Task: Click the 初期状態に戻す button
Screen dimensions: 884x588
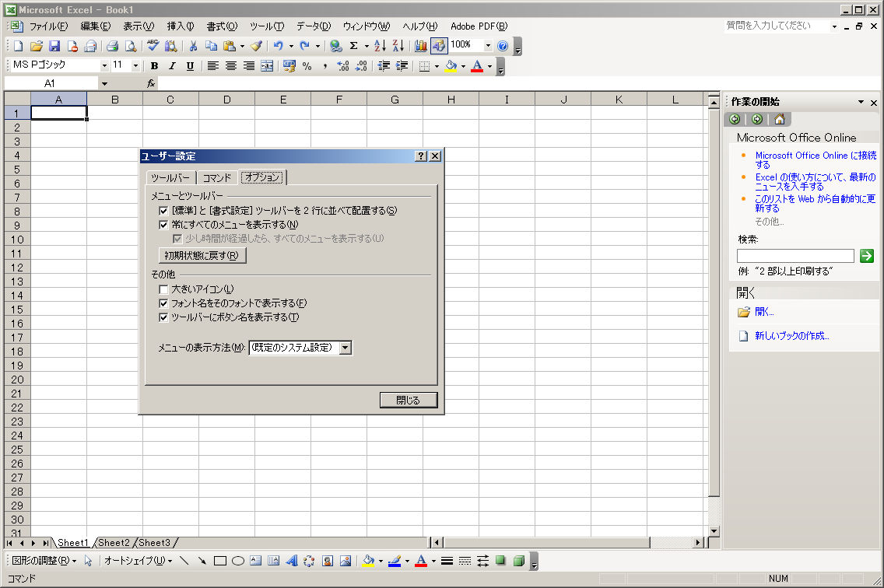Action: pos(202,256)
